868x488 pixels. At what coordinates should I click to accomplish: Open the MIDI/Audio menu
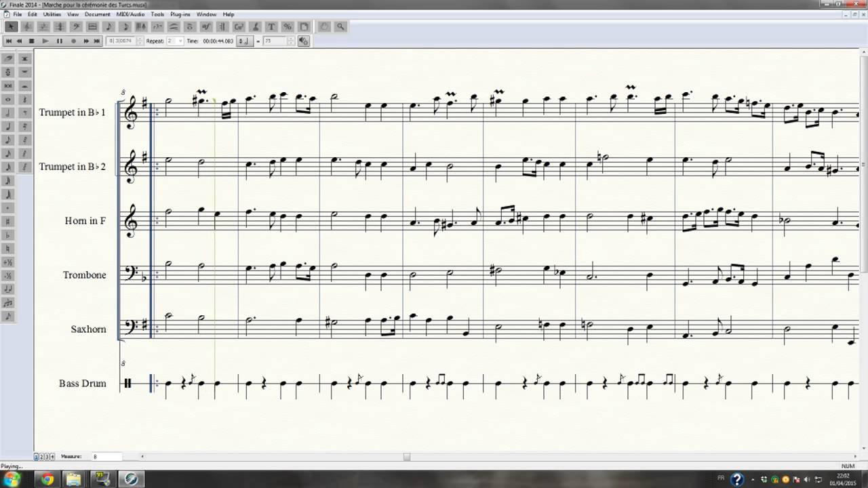(130, 14)
